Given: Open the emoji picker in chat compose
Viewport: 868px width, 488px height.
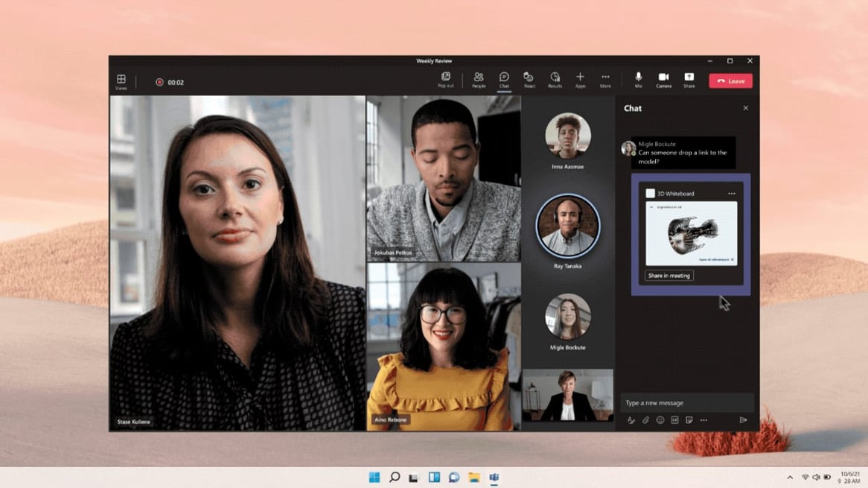Looking at the screenshot, I should coord(662,420).
